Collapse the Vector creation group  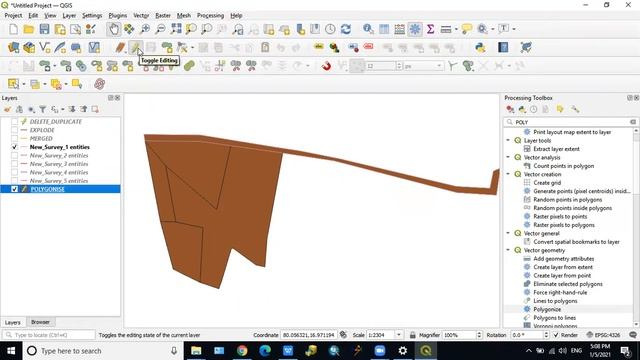click(509, 174)
